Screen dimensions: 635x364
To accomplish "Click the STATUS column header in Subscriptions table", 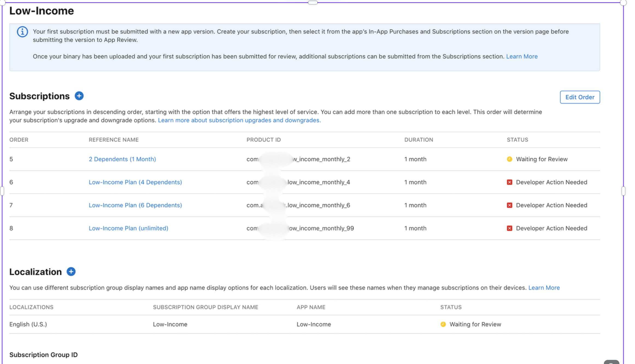I will 517,140.
